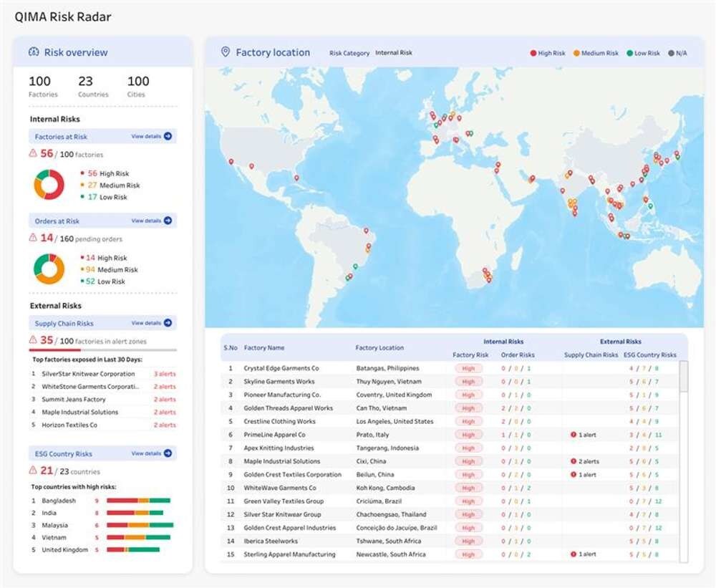Viewport: 716px width, 588px height.
Task: Open the Risk Category Internal Risk dropdown
Action: pos(394,53)
